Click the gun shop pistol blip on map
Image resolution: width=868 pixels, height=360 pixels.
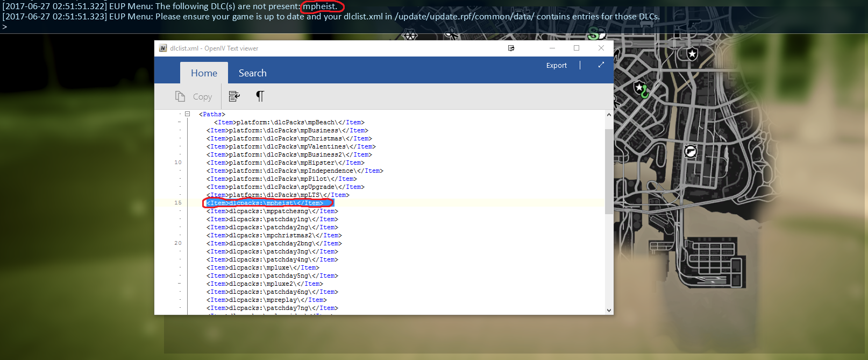[691, 151]
